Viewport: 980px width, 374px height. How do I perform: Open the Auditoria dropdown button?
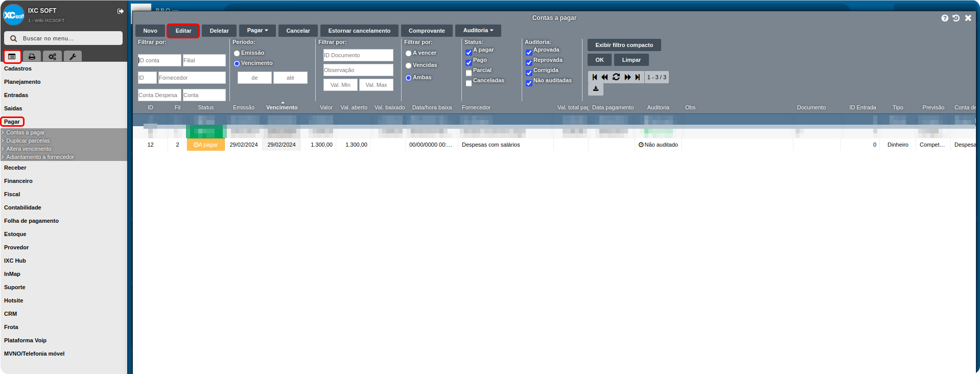(478, 31)
